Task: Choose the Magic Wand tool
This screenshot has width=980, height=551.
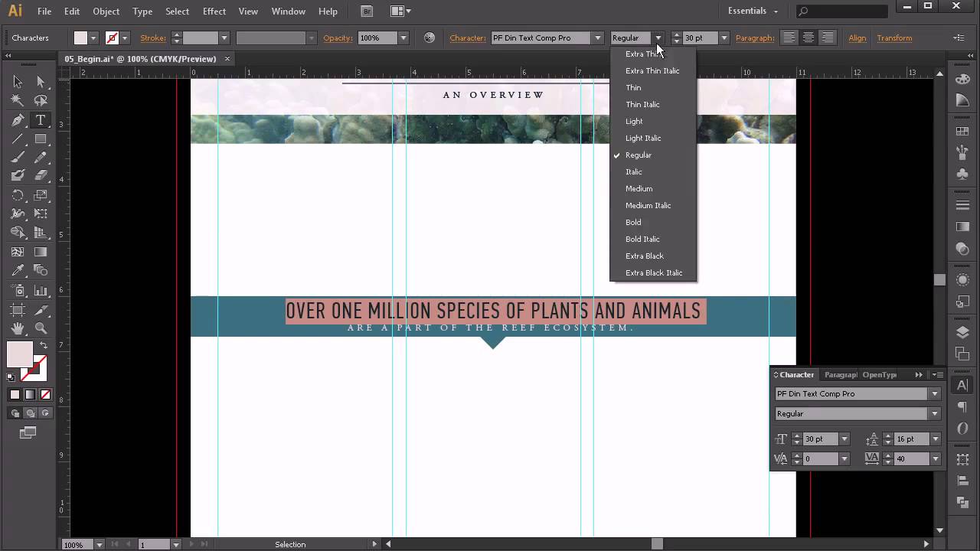Action: coord(18,100)
